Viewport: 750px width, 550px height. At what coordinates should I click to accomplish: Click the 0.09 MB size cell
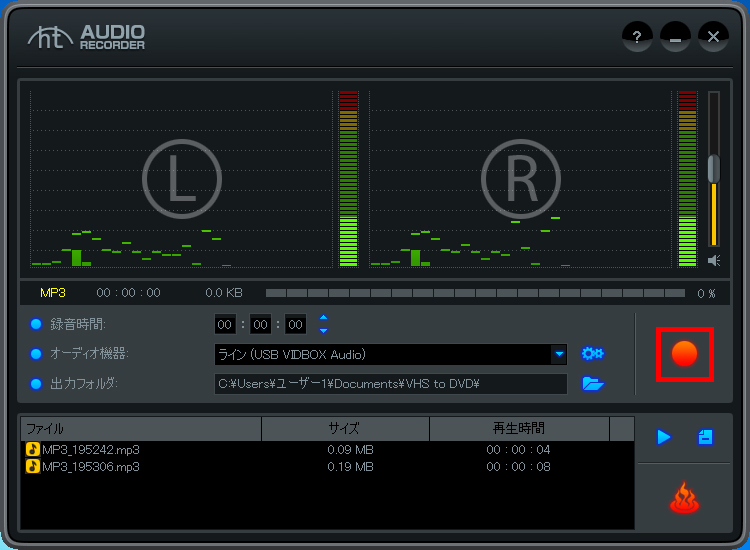350,450
